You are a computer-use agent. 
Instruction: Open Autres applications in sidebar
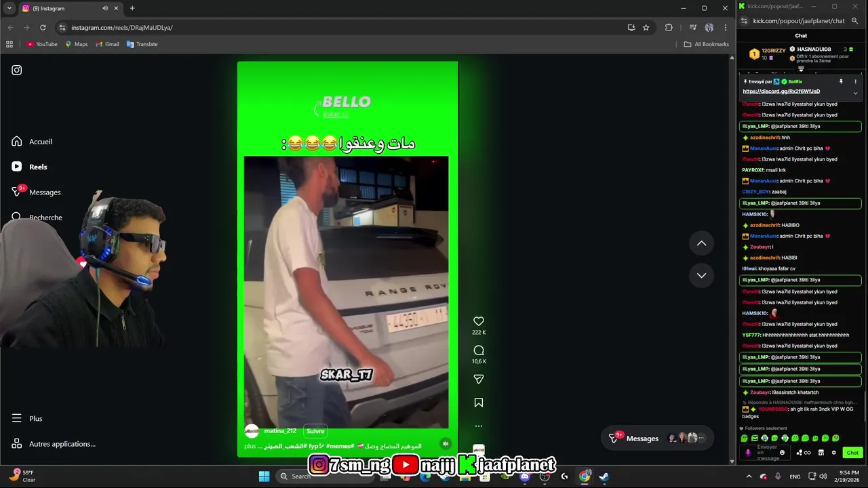[x=54, y=444]
